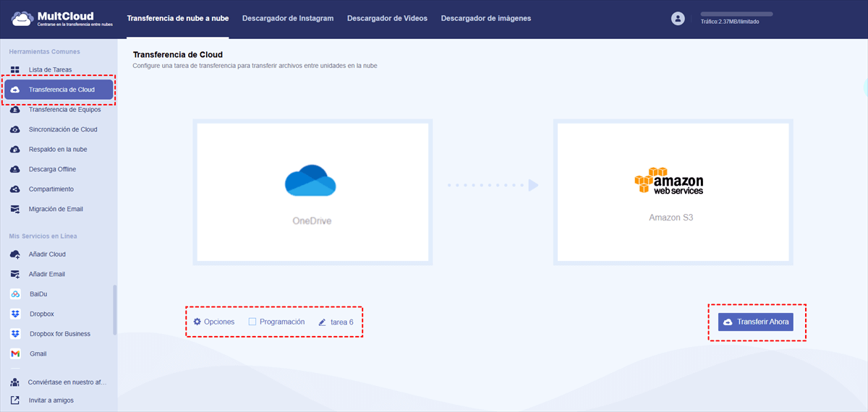The image size is (868, 412).
Task: Click Conviértase en nuestro afiliado link
Action: (x=68, y=382)
